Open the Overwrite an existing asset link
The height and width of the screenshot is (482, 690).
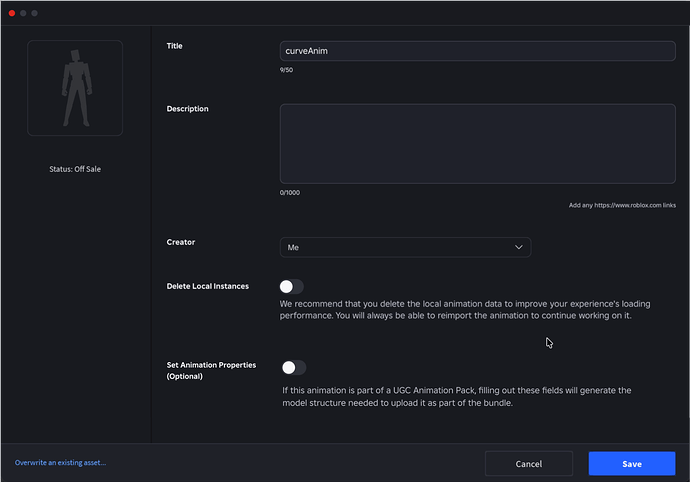[x=60, y=463]
